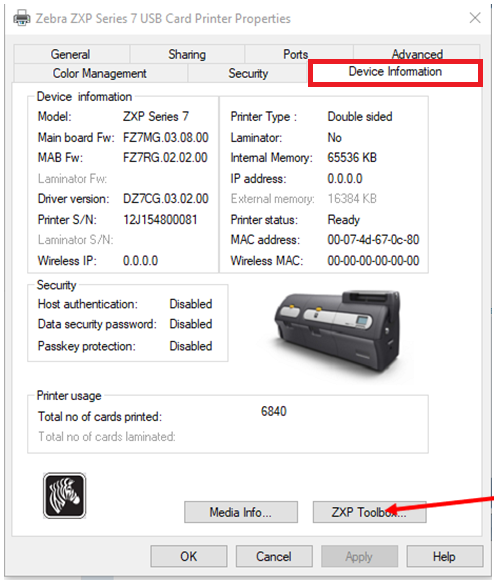Click main board firmware FZ7MG.03.08.00
Viewport: 494px width, 580px height.
[x=166, y=138]
